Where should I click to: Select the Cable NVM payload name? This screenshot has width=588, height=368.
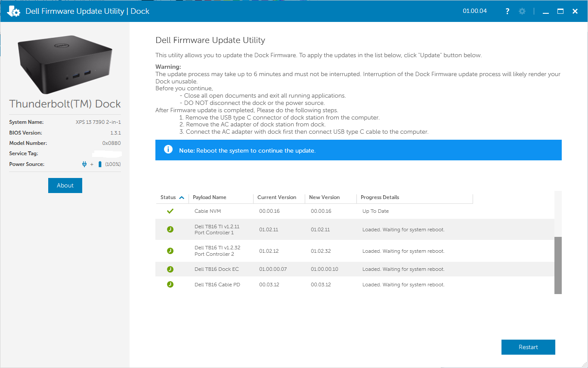point(208,211)
